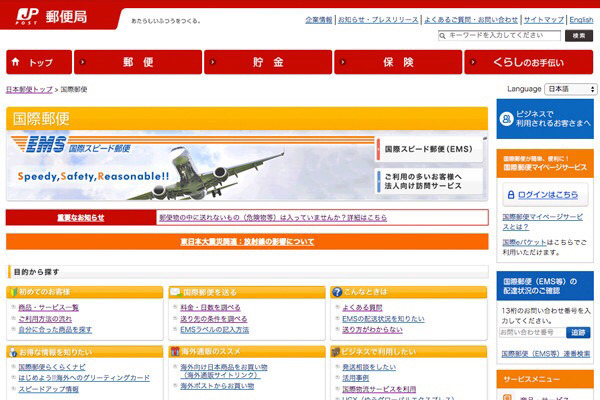Click the arrow icon on くらしのお手伝い tab
The height and width of the screenshot is (400, 600).
473,62
